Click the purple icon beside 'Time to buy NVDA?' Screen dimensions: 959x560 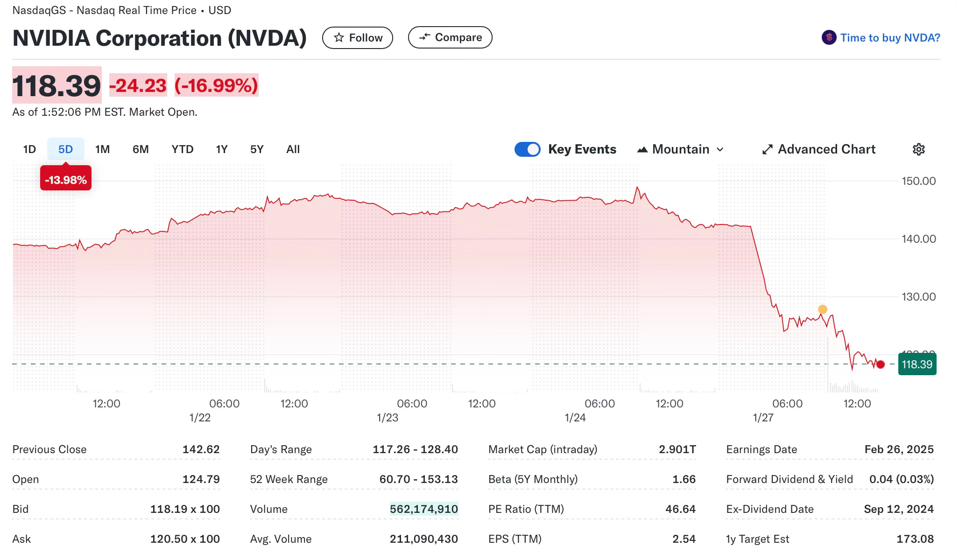click(x=829, y=37)
